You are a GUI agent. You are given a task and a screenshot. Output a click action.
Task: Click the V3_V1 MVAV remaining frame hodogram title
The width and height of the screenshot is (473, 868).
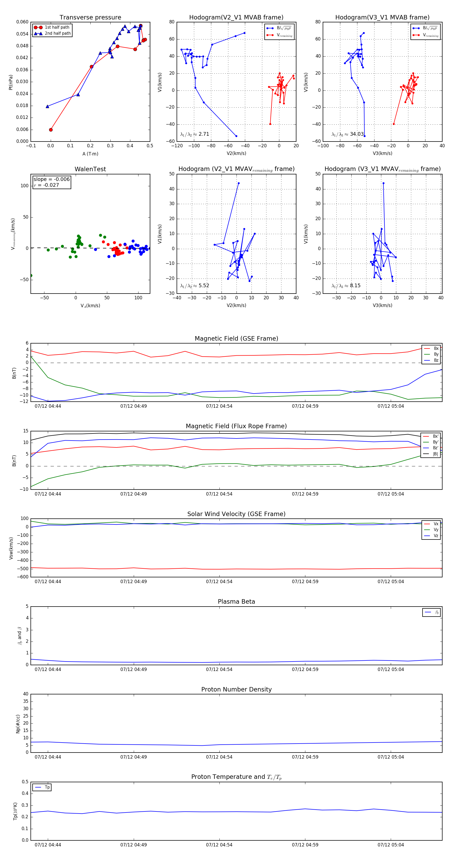click(x=382, y=169)
